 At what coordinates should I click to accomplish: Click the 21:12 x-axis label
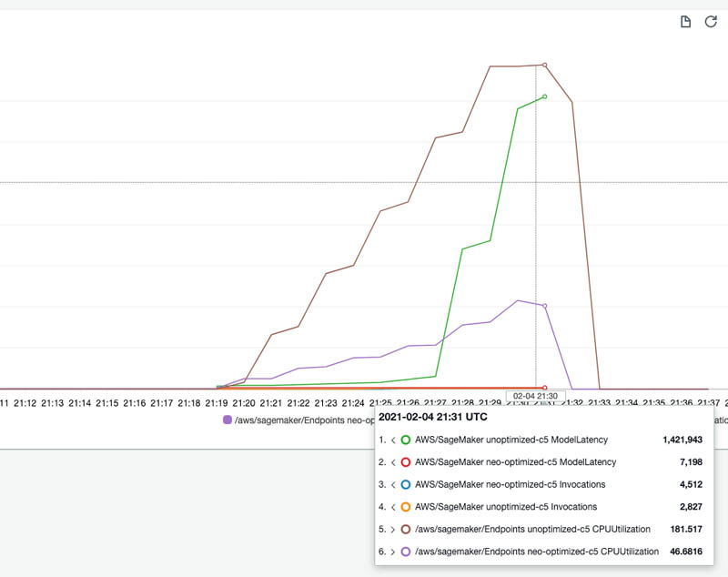pos(25,403)
